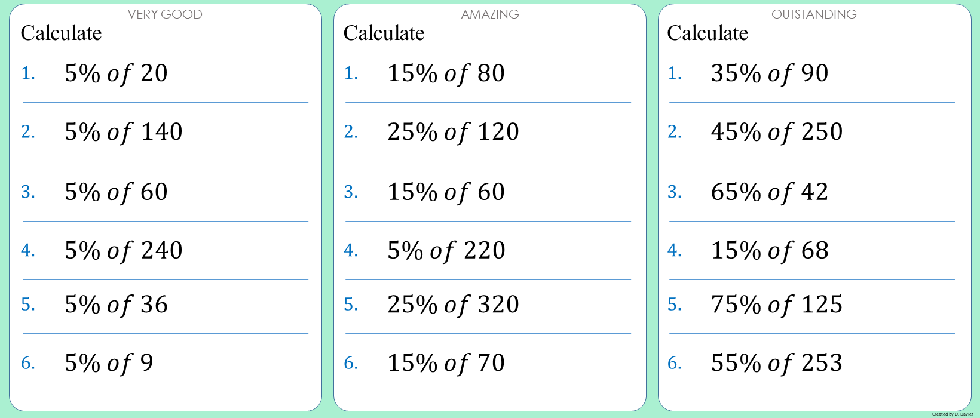Select the question 25% of 320
Screen dimensions: 980x418
[x=453, y=305]
